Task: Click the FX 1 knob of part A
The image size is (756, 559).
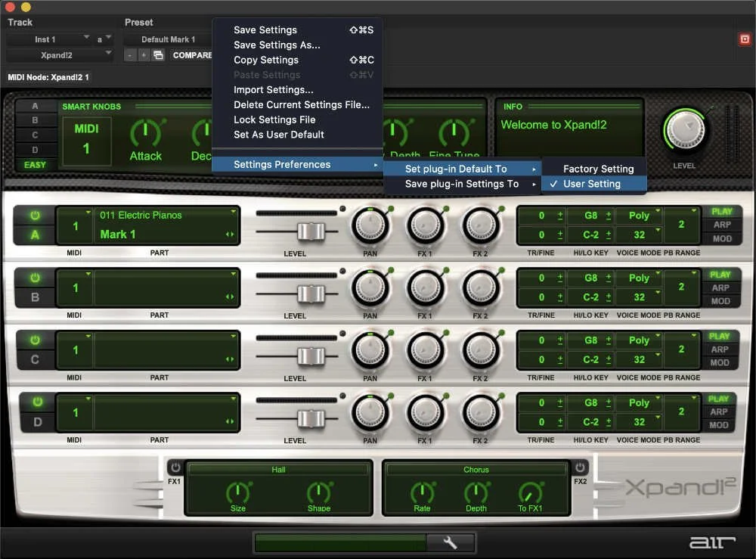Action: pyautogui.click(x=425, y=225)
